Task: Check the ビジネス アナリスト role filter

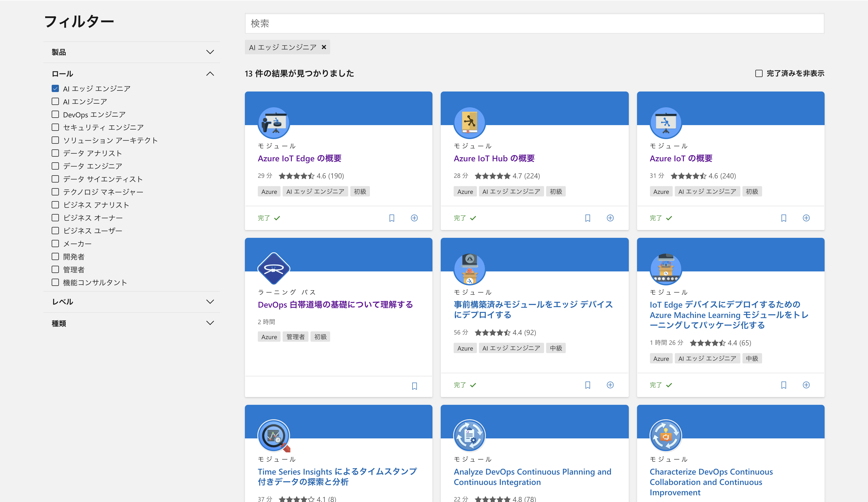Action: (55, 205)
